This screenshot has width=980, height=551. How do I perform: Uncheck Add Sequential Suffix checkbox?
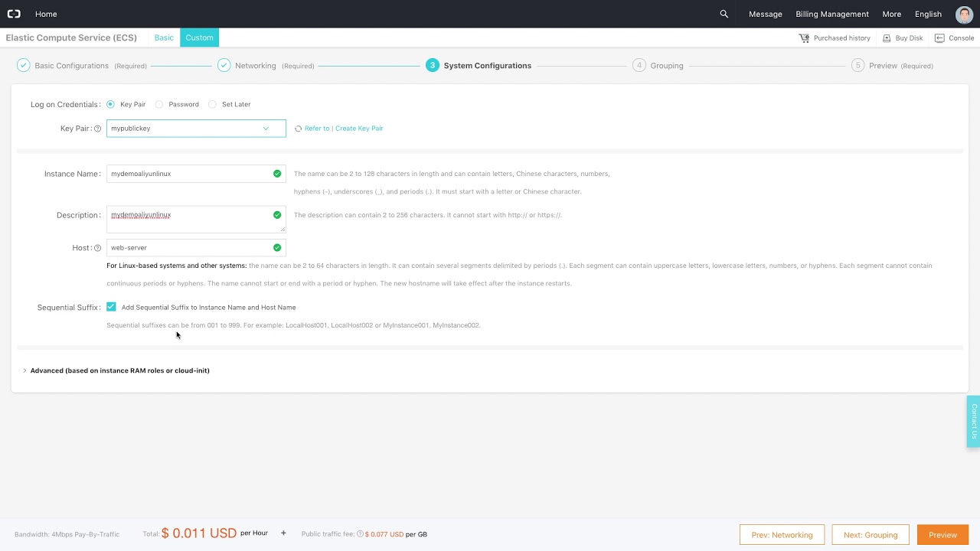(x=111, y=307)
